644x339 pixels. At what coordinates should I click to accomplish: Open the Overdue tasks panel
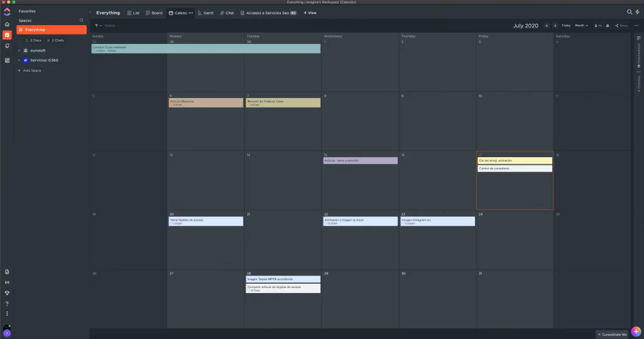pyautogui.click(x=639, y=84)
